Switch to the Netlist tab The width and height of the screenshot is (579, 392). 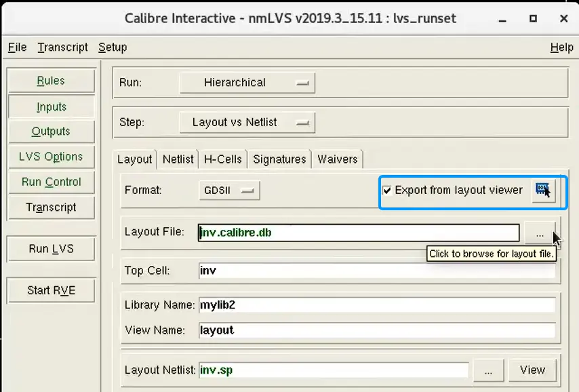[178, 159]
